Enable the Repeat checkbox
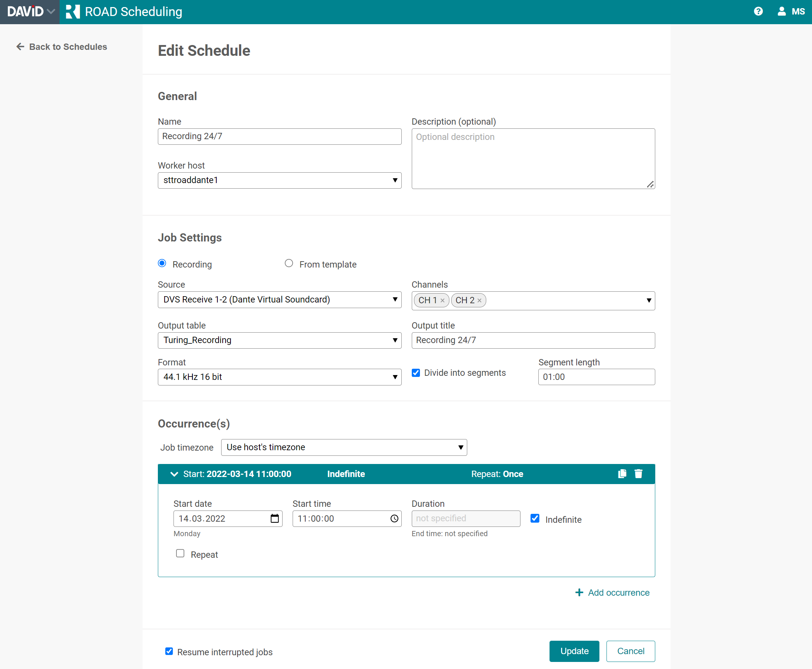This screenshot has height=669, width=812. (180, 553)
